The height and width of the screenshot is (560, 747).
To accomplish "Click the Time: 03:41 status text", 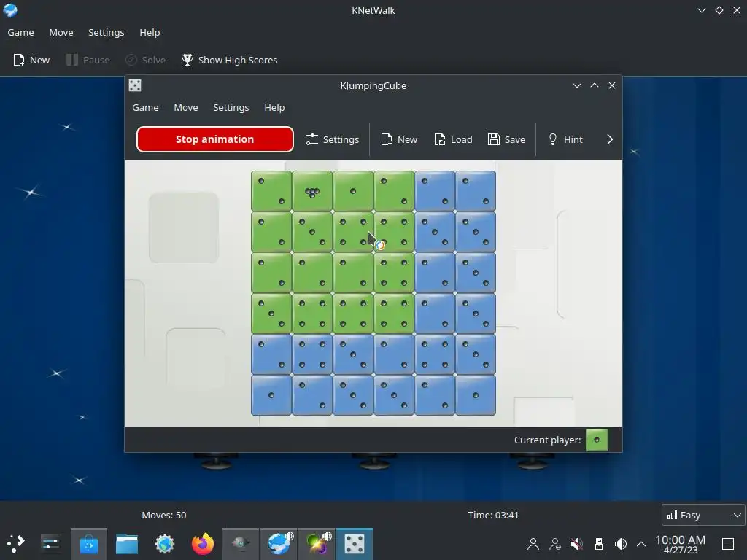I will point(493,515).
